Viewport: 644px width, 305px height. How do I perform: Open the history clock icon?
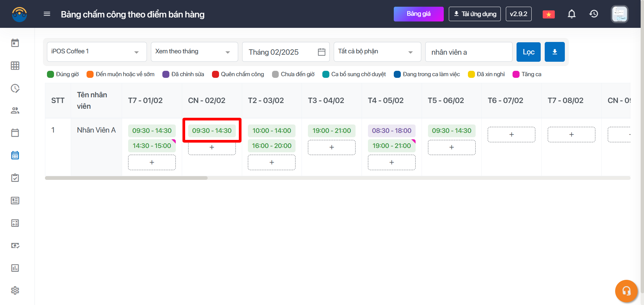(x=594, y=14)
